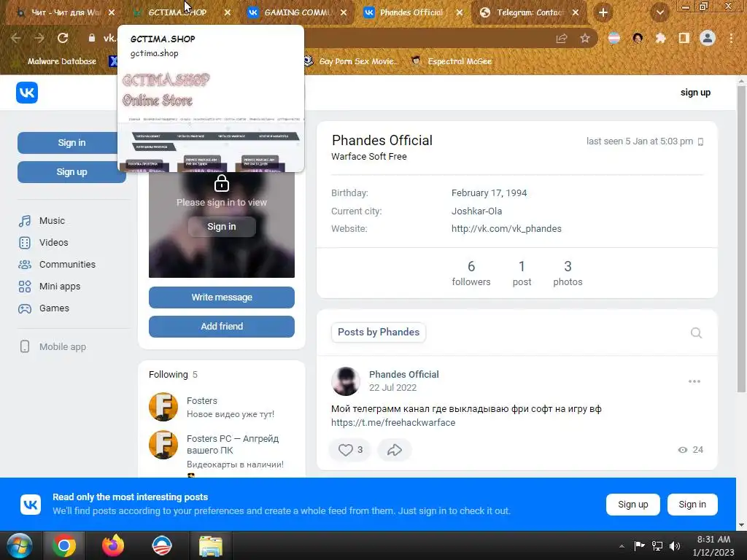Open Firefox from taskbar
Viewport: 747px width, 560px height.
pos(113,545)
